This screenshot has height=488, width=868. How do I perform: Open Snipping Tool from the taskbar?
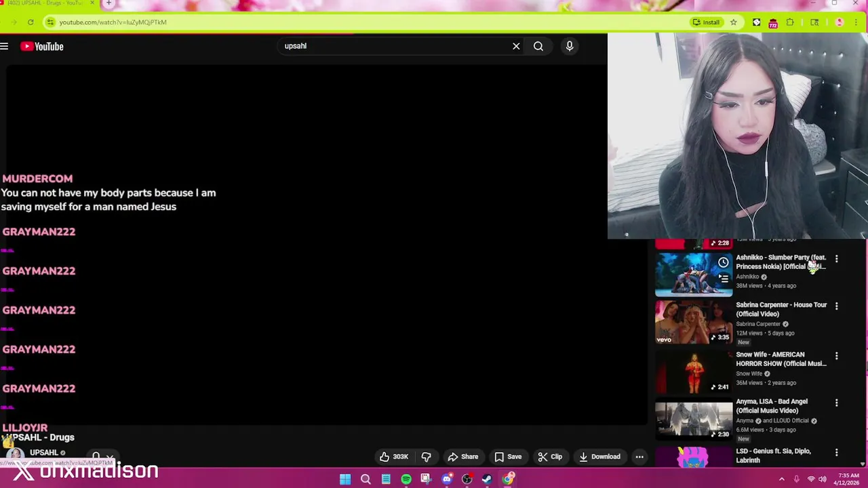coord(426,479)
